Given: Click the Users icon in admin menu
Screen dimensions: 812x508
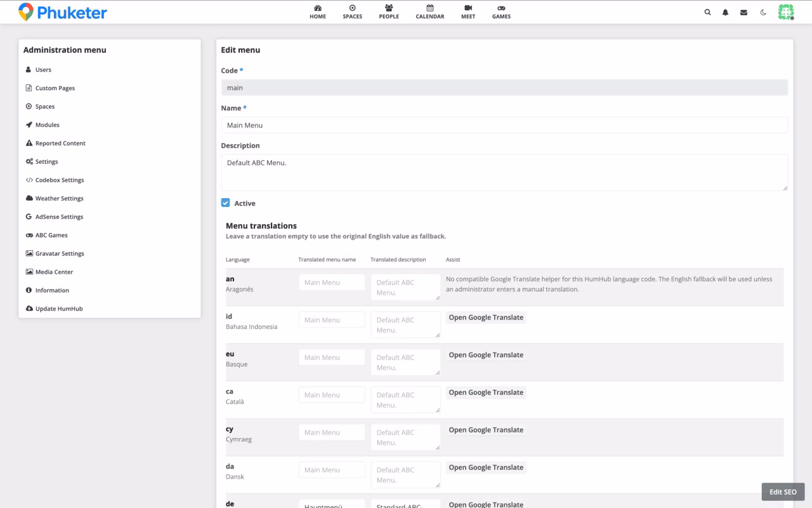Looking at the screenshot, I should tap(29, 70).
